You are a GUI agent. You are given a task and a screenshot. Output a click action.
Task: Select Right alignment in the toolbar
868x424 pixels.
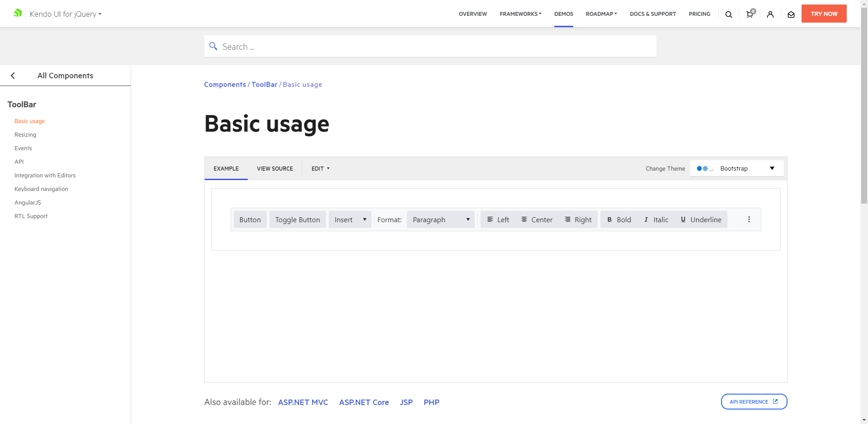pyautogui.click(x=578, y=219)
